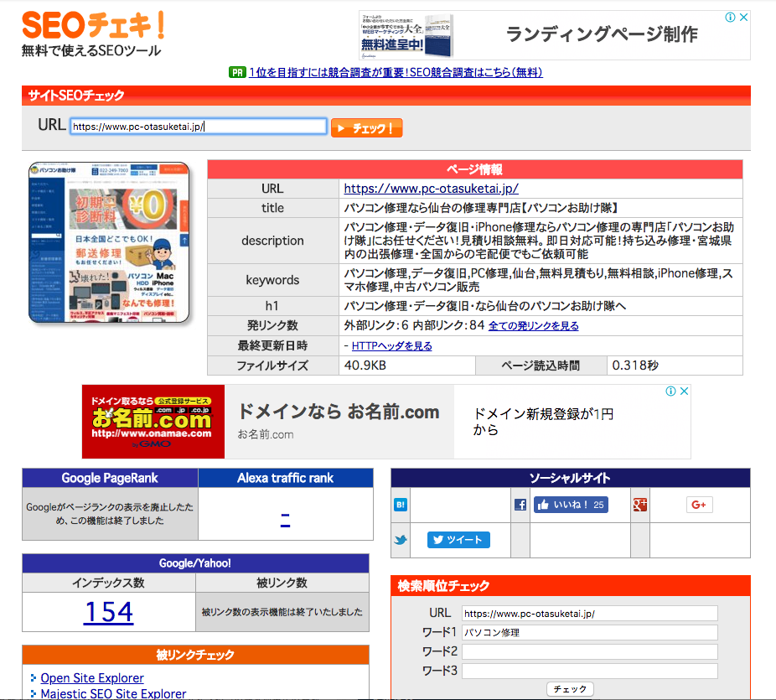
Task: Click the Google PageRank header
Action: point(110,478)
